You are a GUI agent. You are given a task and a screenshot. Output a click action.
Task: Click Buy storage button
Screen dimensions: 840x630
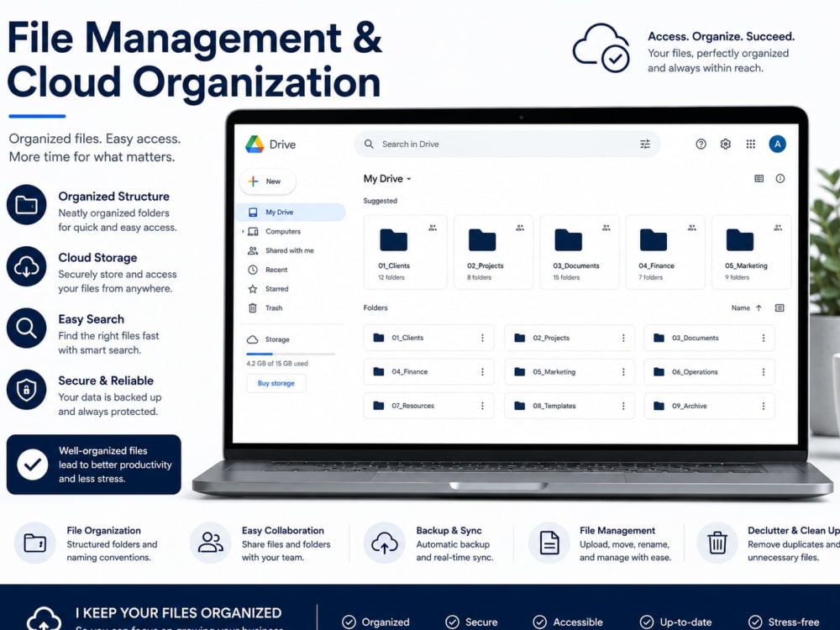click(276, 384)
